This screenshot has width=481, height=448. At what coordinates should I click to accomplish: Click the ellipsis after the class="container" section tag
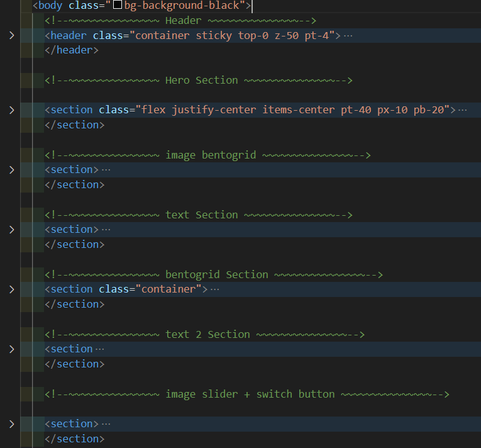(x=215, y=289)
